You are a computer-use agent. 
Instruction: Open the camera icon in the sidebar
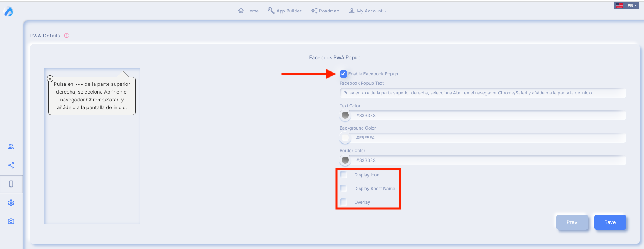point(11,221)
